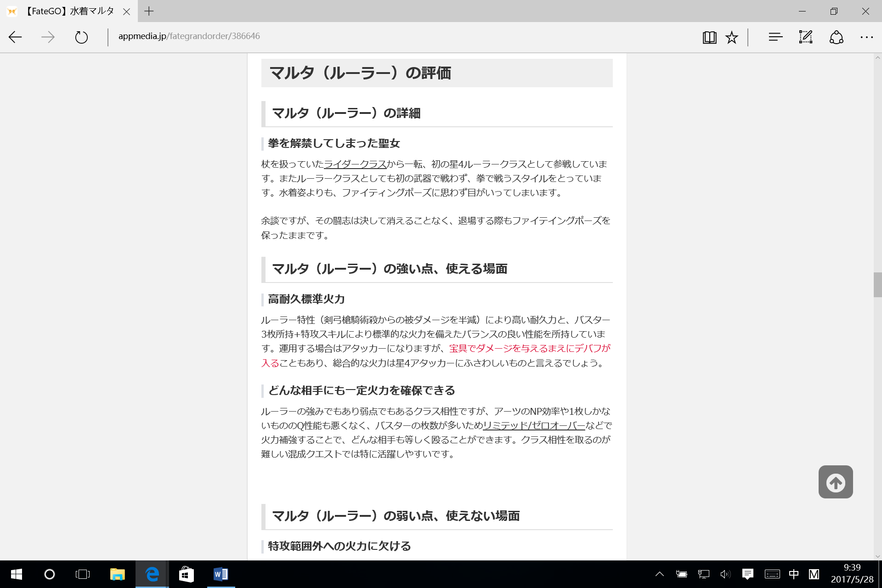Open the Hub pane
The width and height of the screenshot is (882, 588).
click(x=775, y=37)
